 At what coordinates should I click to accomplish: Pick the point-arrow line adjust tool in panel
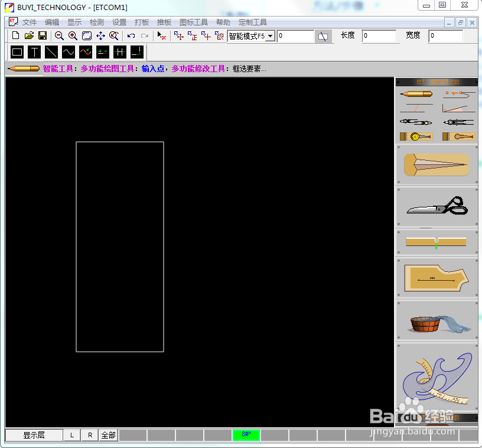(x=459, y=93)
